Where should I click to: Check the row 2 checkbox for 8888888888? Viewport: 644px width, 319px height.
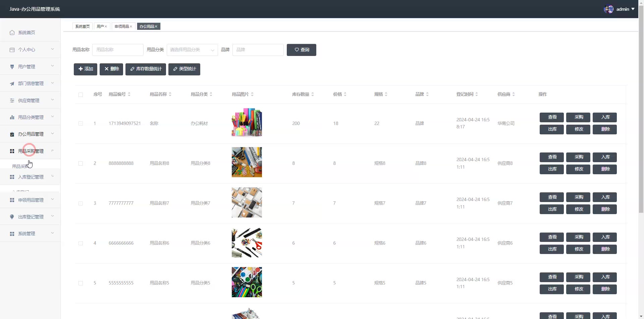pos(80,164)
